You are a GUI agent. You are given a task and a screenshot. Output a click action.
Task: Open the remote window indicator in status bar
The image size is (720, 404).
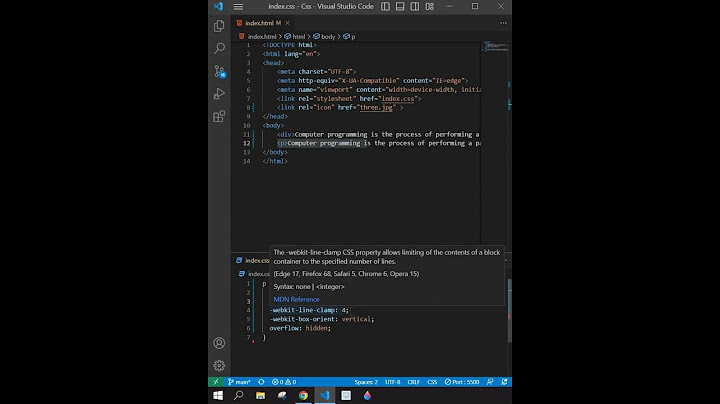click(x=216, y=382)
